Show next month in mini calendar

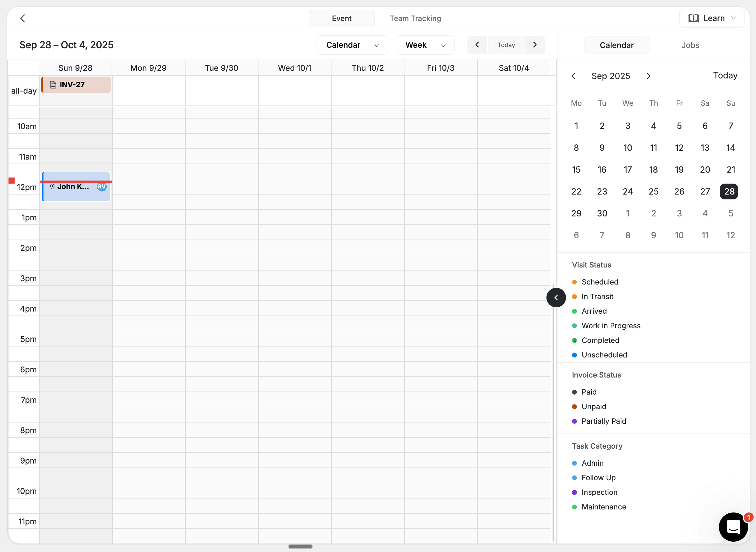pos(648,76)
